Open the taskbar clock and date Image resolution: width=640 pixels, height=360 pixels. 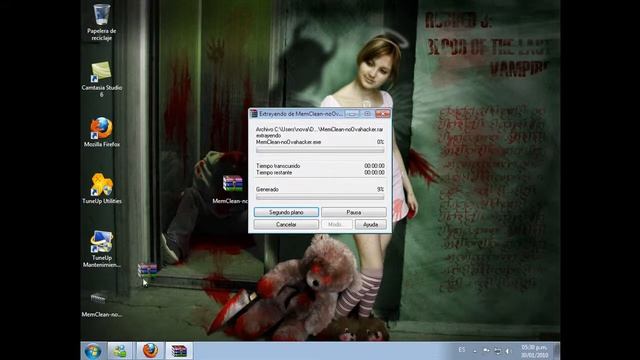(x=534, y=351)
